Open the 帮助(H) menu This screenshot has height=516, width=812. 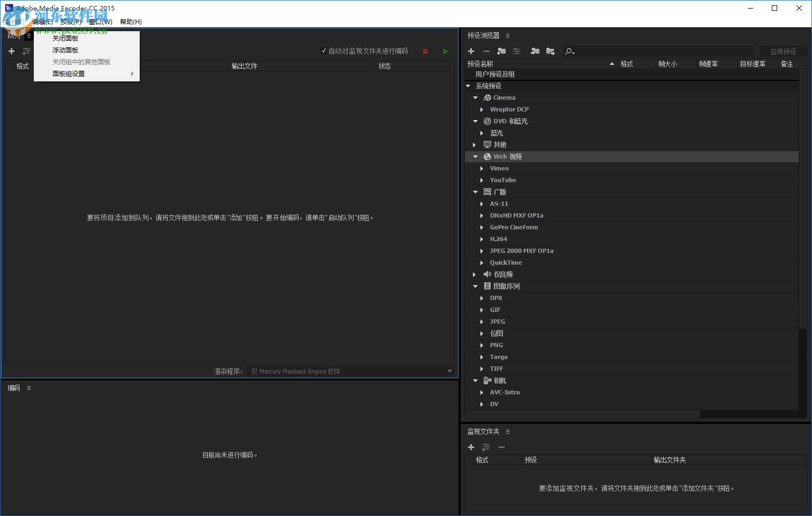coord(130,22)
